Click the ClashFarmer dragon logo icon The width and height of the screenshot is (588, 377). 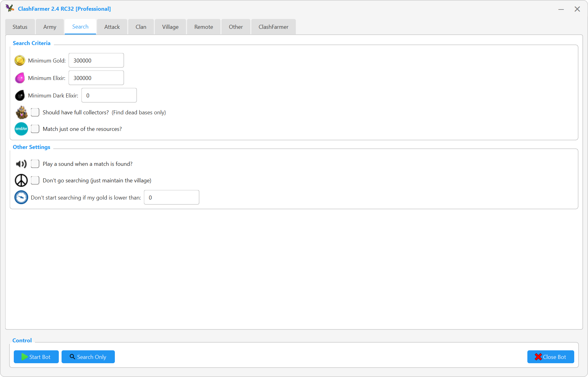[10, 8]
